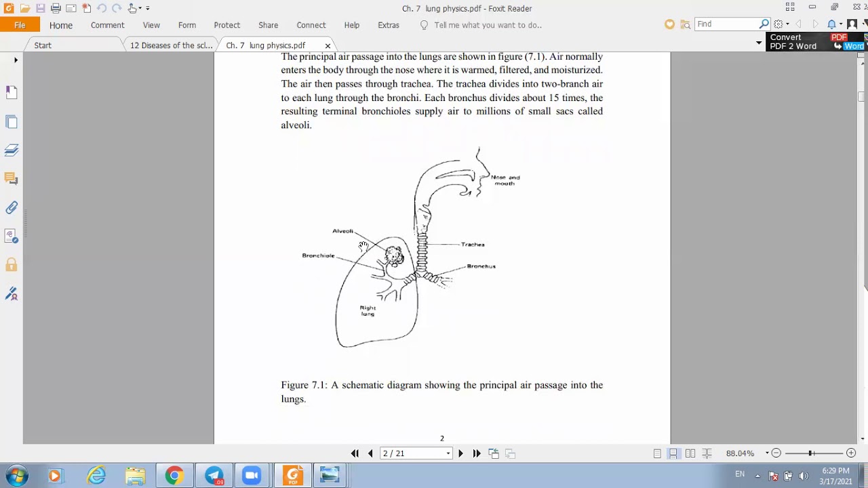Click the zoom slider handle
868x488 pixels.
pos(810,453)
